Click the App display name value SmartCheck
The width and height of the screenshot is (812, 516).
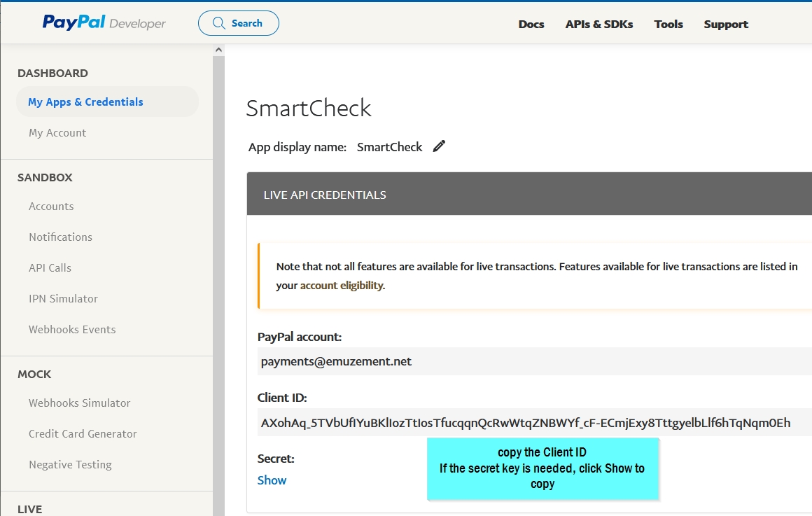pos(389,147)
